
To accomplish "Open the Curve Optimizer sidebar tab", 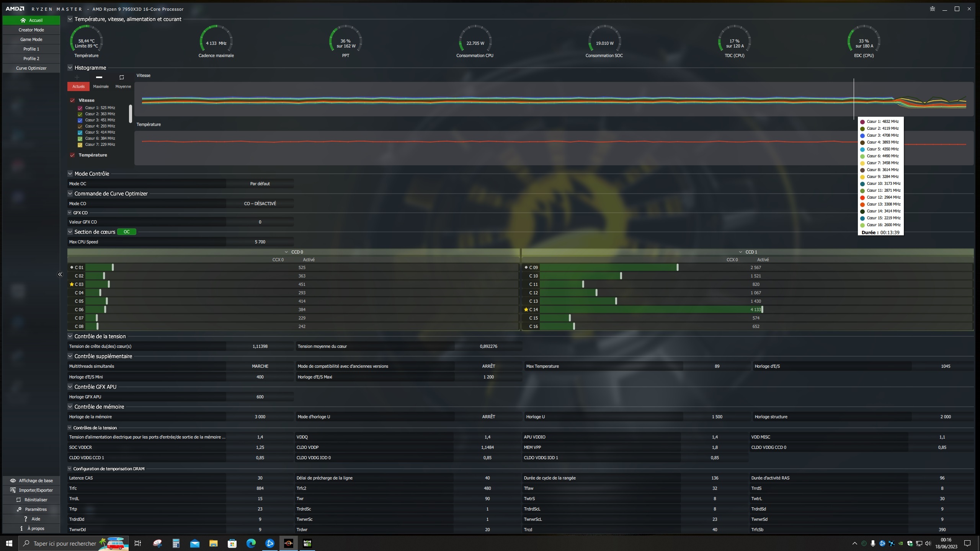I will tap(31, 68).
